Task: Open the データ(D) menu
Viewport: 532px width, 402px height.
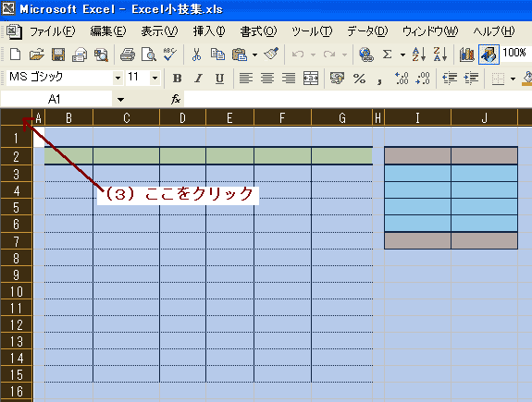Action: click(367, 31)
